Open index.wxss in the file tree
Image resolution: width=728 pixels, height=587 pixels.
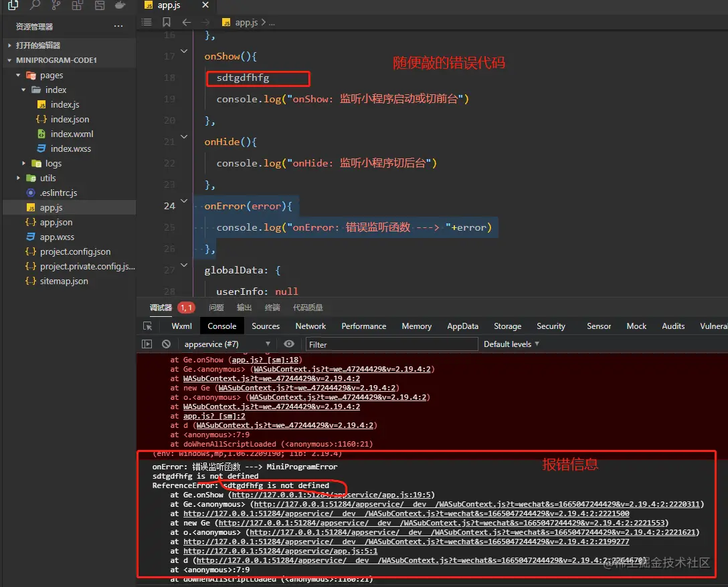coord(70,149)
